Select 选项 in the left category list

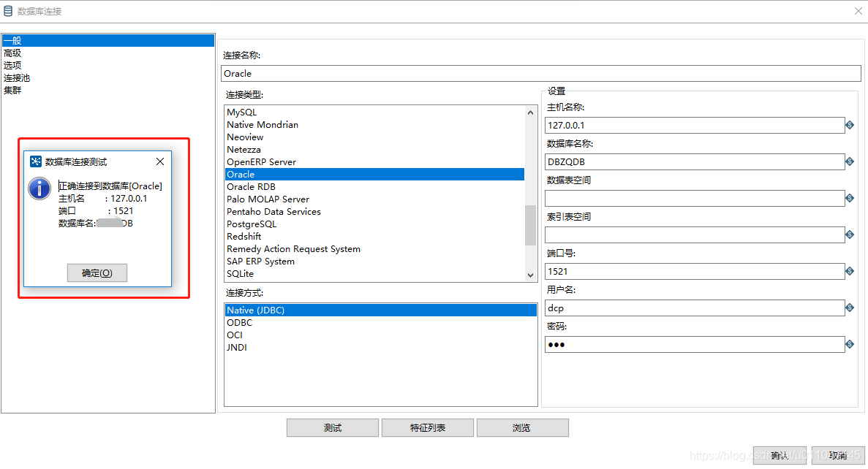(x=108, y=65)
